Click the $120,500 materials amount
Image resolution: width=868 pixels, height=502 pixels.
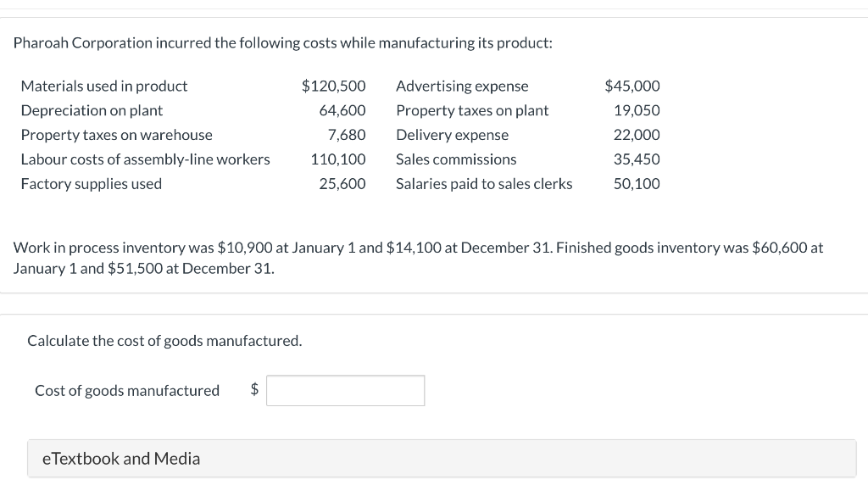point(334,86)
